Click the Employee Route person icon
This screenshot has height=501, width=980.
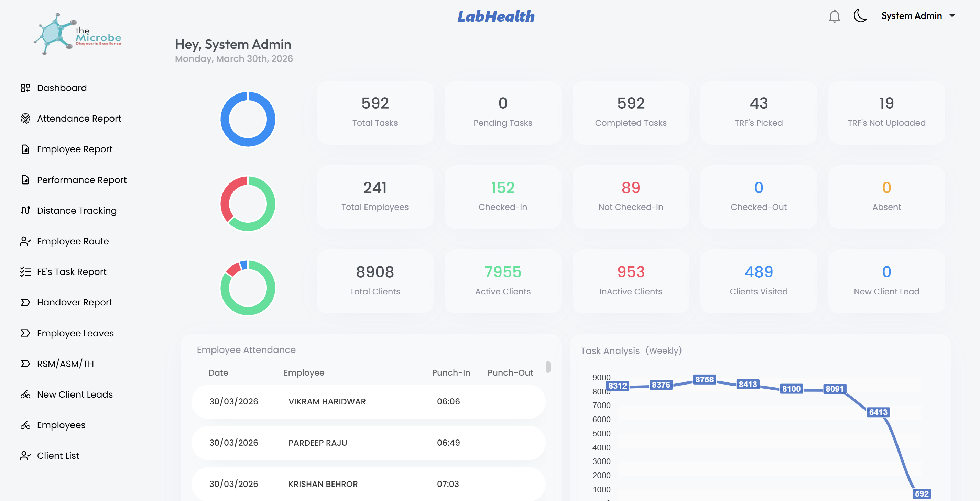tap(25, 241)
